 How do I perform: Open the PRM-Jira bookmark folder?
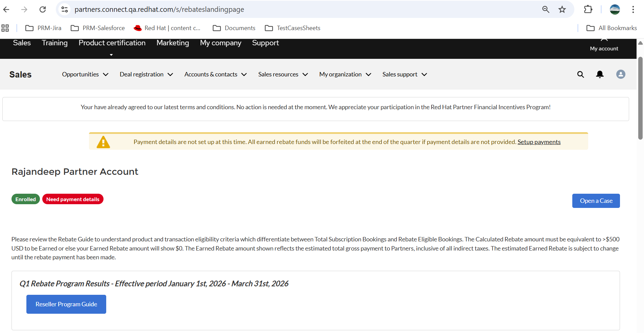coord(43,28)
